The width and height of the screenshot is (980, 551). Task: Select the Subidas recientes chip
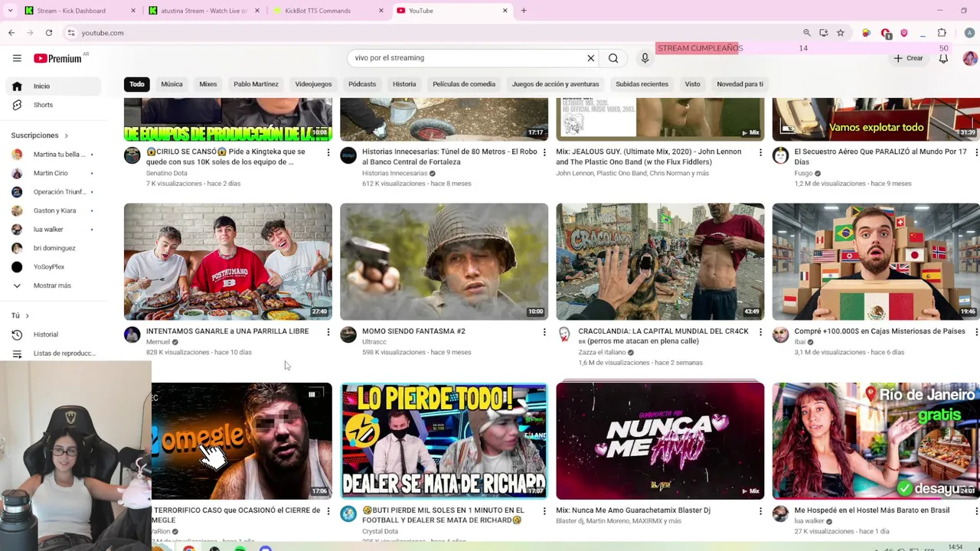(x=642, y=84)
